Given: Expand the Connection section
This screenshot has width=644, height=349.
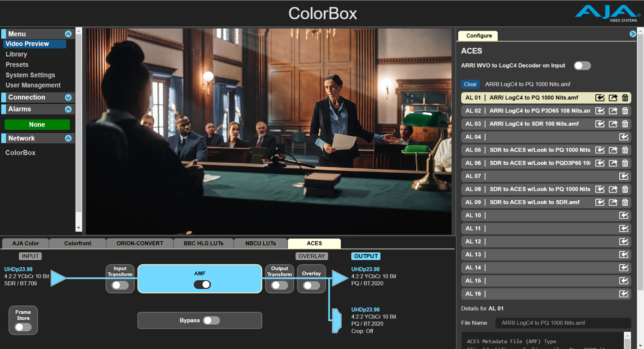Looking at the screenshot, I should pyautogui.click(x=68, y=97).
